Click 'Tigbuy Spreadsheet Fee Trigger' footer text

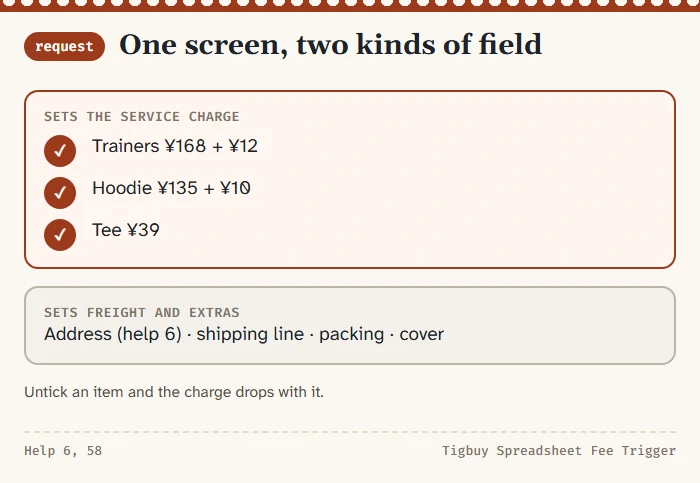559,451
